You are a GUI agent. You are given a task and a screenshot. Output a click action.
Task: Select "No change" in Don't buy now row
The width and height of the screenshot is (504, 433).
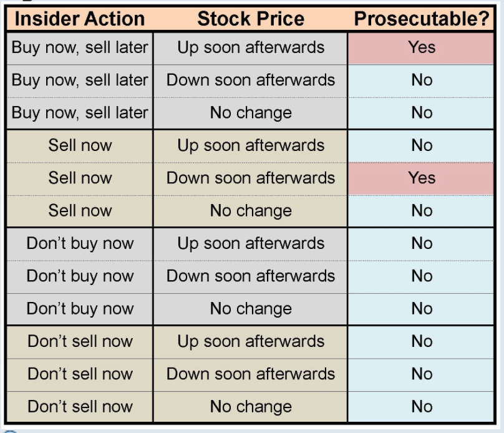[x=251, y=309]
